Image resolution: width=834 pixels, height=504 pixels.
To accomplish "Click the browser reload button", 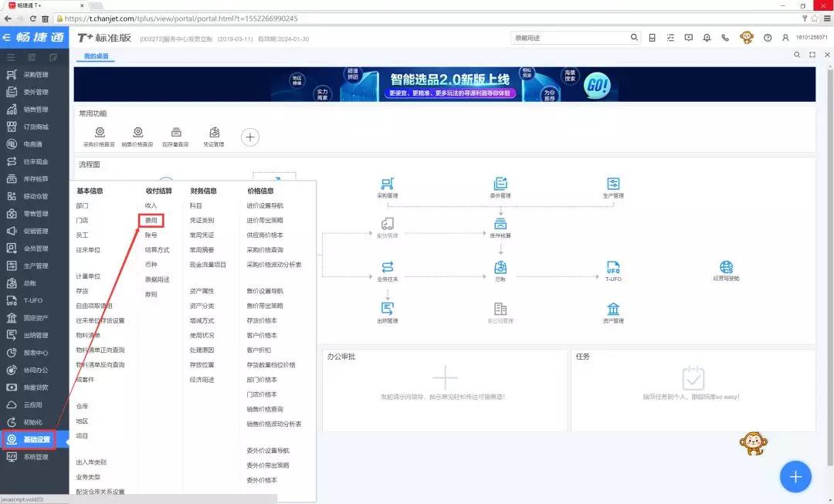I will (x=32, y=19).
